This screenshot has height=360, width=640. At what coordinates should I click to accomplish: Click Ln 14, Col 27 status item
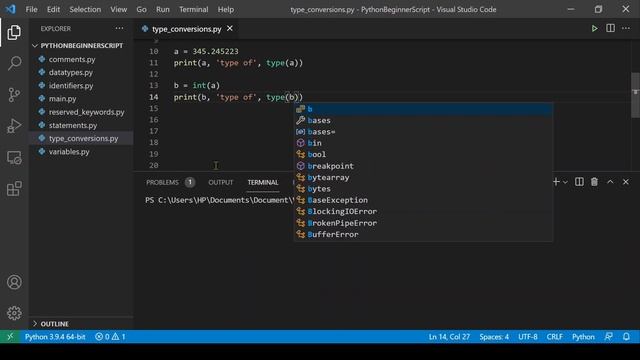pyautogui.click(x=449, y=337)
